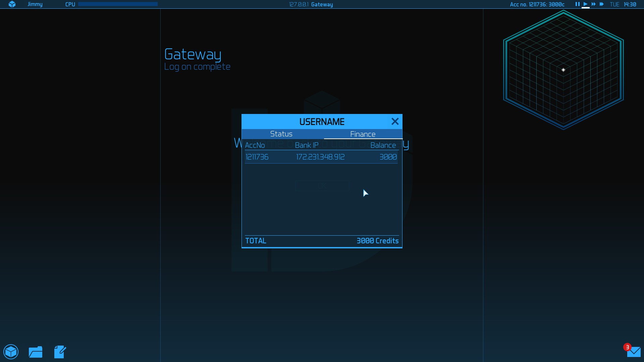Set game speed to fast forward

[x=593, y=4]
